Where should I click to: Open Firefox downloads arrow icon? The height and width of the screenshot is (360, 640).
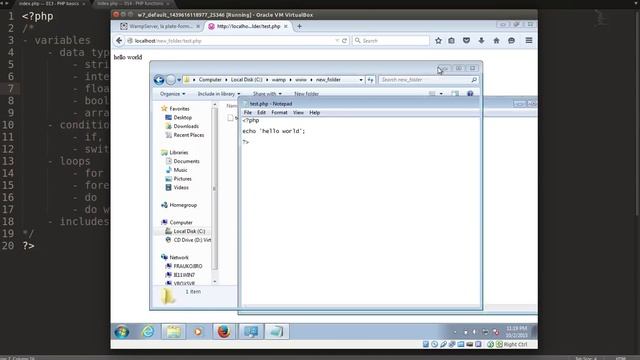click(x=482, y=41)
